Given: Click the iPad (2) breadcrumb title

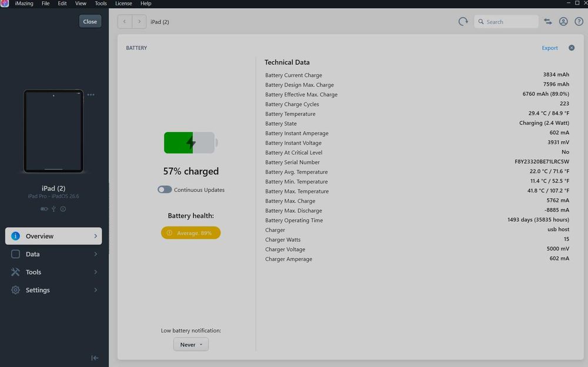Looking at the screenshot, I should point(160,22).
